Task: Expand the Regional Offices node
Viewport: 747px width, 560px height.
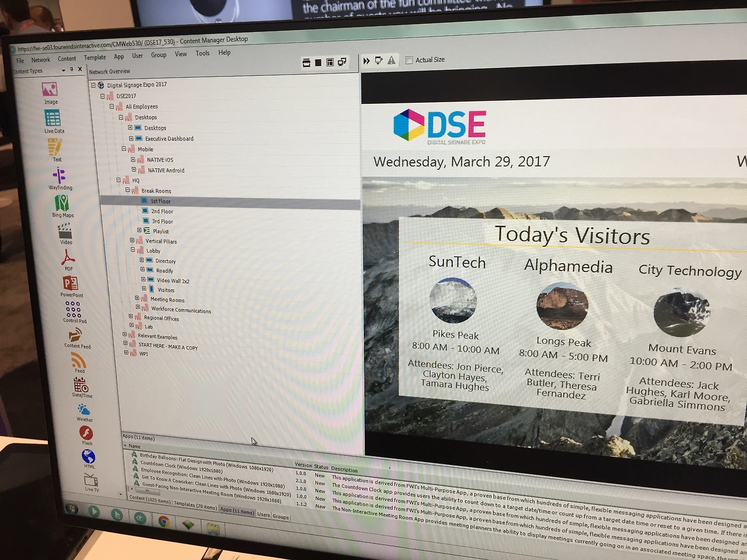Action: click(131, 317)
